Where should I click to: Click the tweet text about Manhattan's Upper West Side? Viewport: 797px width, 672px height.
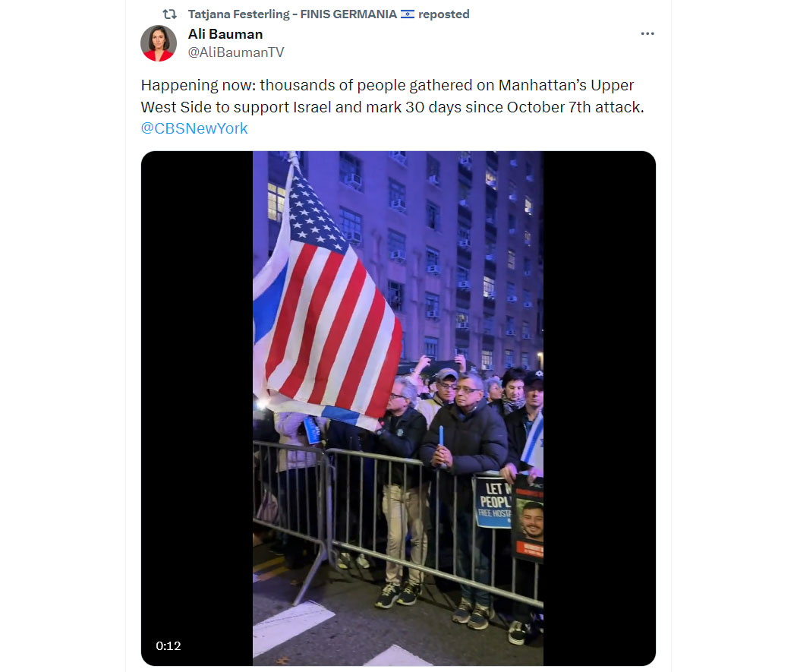pyautogui.click(x=392, y=96)
